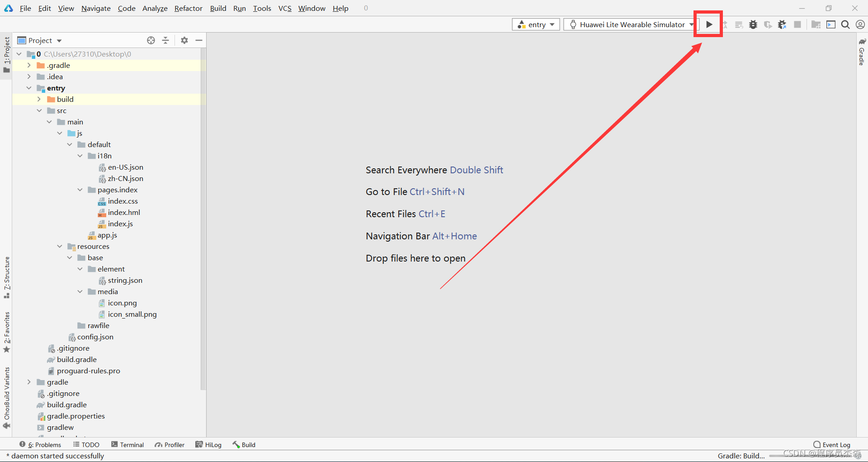This screenshot has width=868, height=462.
Task: Toggle the Gradle side panel
Action: (862, 52)
